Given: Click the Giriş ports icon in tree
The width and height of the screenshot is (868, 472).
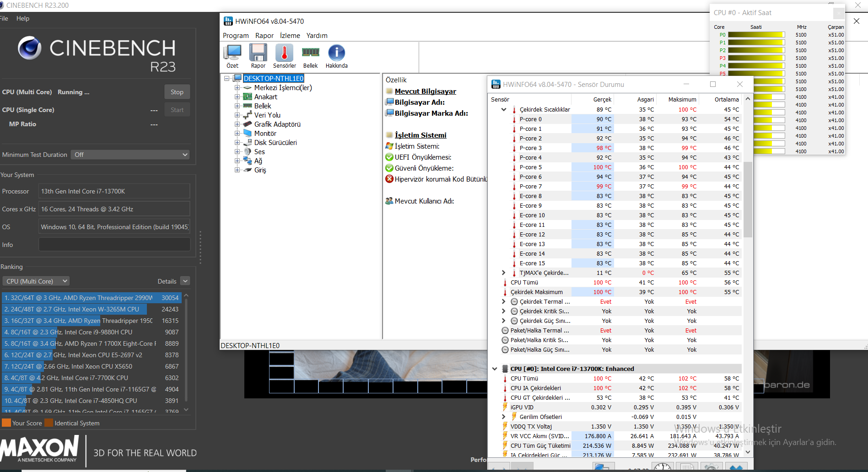Looking at the screenshot, I should (248, 170).
